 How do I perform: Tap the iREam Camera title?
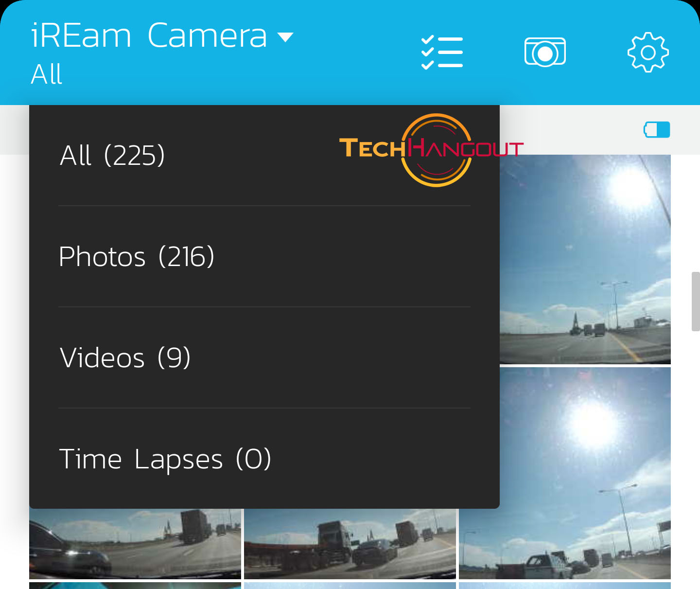tap(149, 36)
